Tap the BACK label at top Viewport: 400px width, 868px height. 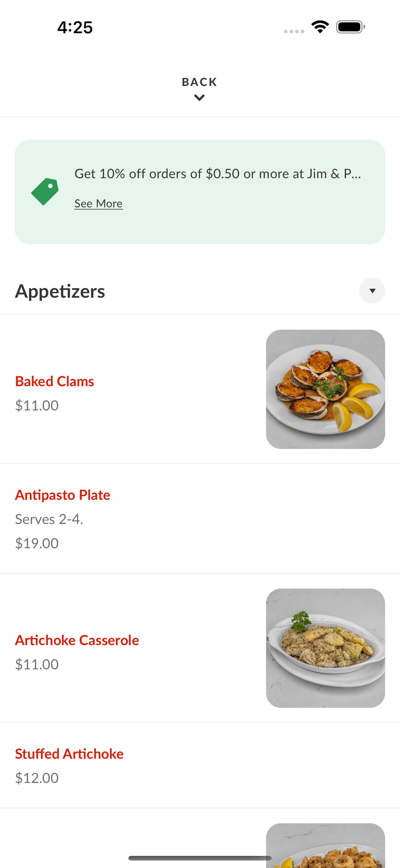click(200, 82)
